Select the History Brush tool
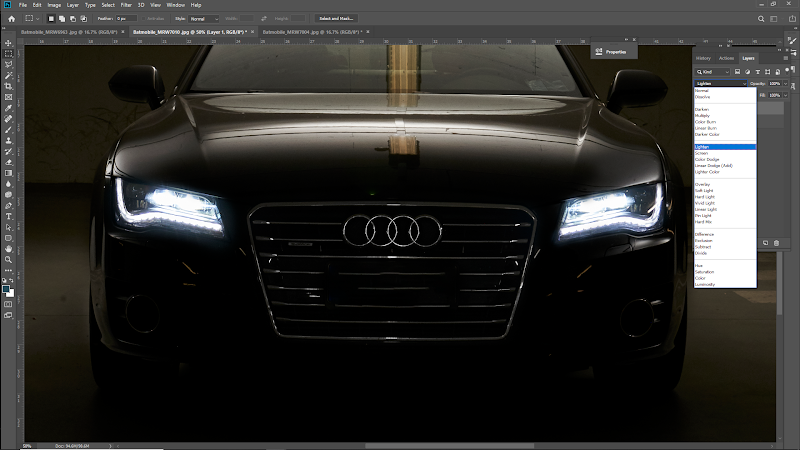Screen dimensions: 800x450 (8, 152)
